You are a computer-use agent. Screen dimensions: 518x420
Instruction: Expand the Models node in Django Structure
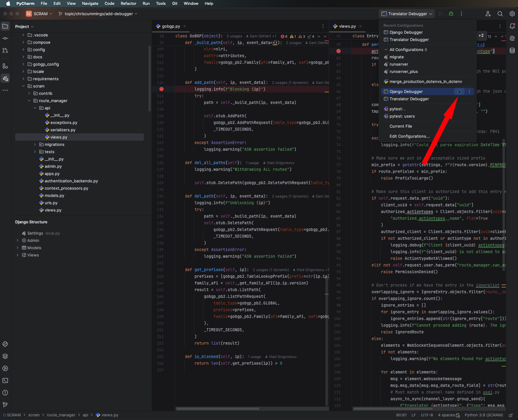(x=18, y=248)
